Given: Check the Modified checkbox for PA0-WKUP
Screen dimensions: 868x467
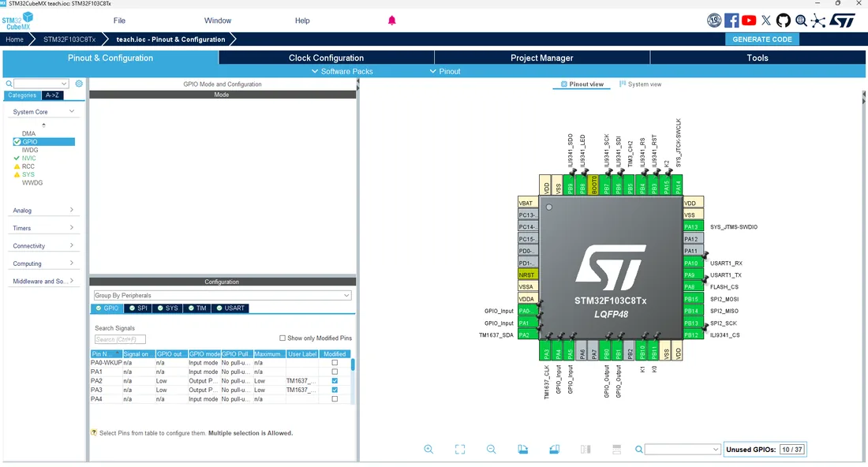Looking at the screenshot, I should (x=335, y=363).
